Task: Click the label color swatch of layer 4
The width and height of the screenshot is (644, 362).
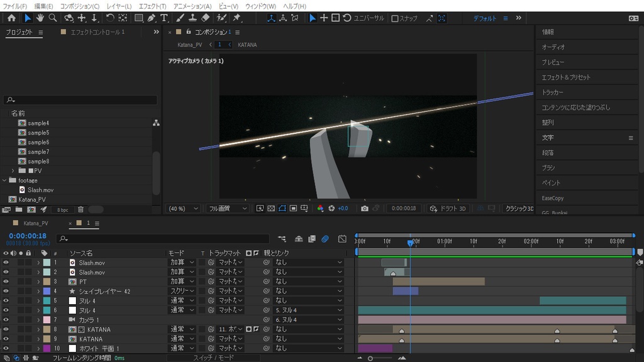Action: (47, 291)
